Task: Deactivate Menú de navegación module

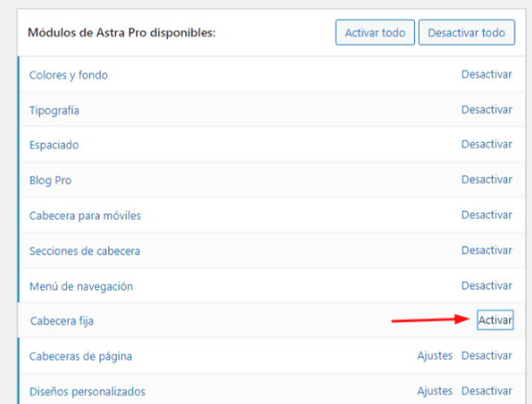Action: pos(487,286)
